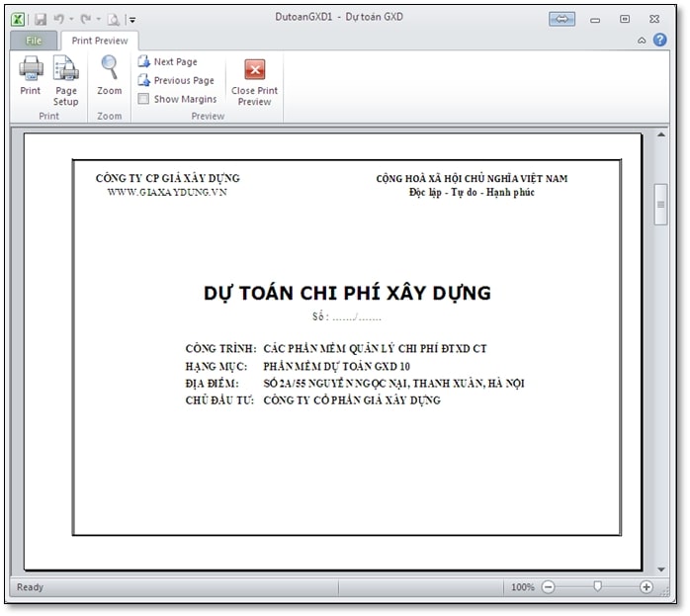Select the Print Preview tab
The image size is (690, 616).
click(x=100, y=41)
